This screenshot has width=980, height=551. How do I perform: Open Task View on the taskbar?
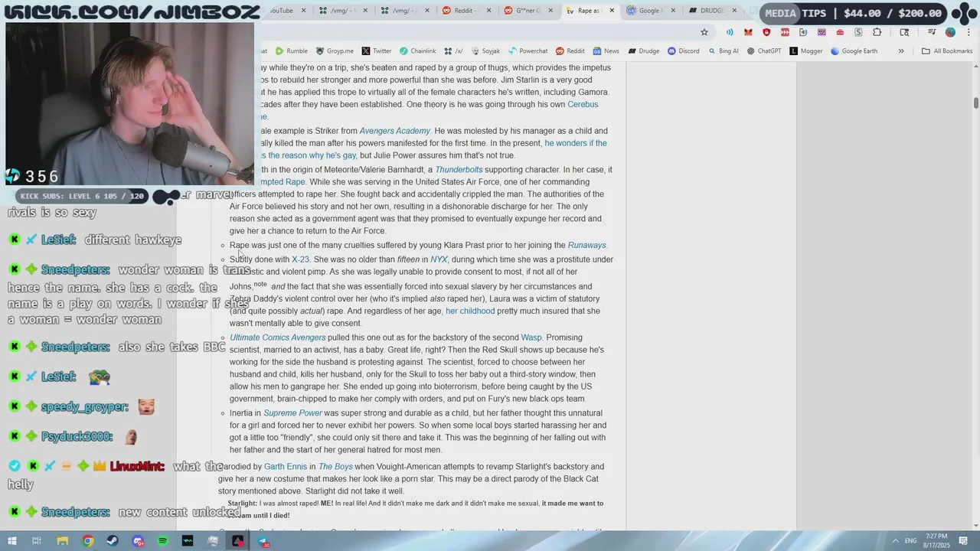click(x=37, y=541)
